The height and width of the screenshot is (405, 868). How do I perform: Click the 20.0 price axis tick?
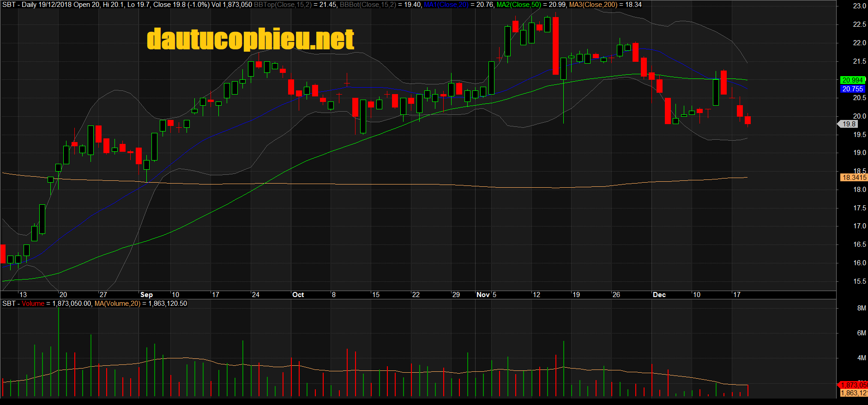[x=859, y=116]
